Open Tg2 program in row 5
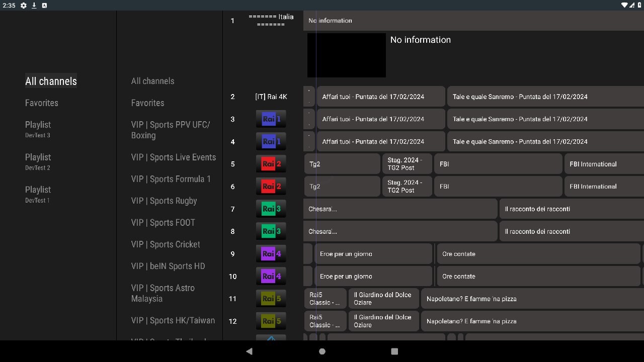 click(342, 164)
